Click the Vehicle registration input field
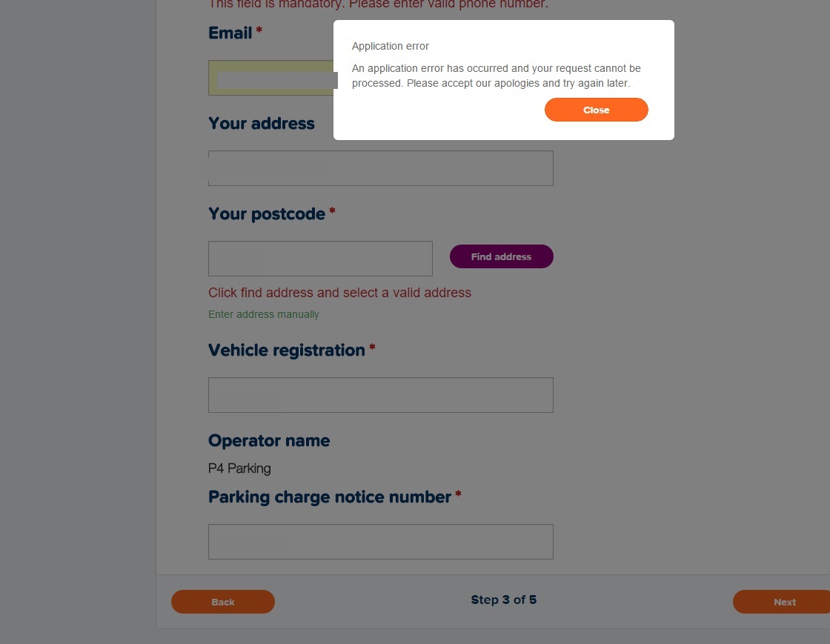Viewport: 830px width, 644px height. pyautogui.click(x=380, y=394)
